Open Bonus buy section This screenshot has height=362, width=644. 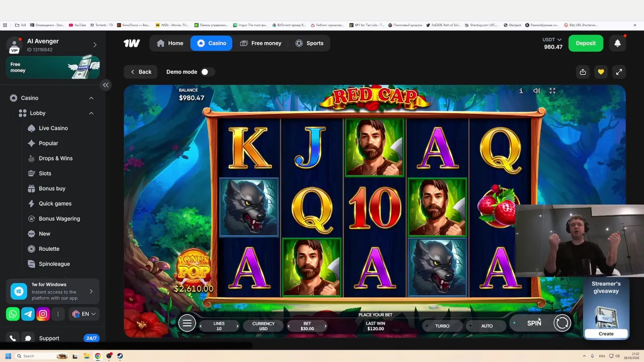(x=52, y=189)
